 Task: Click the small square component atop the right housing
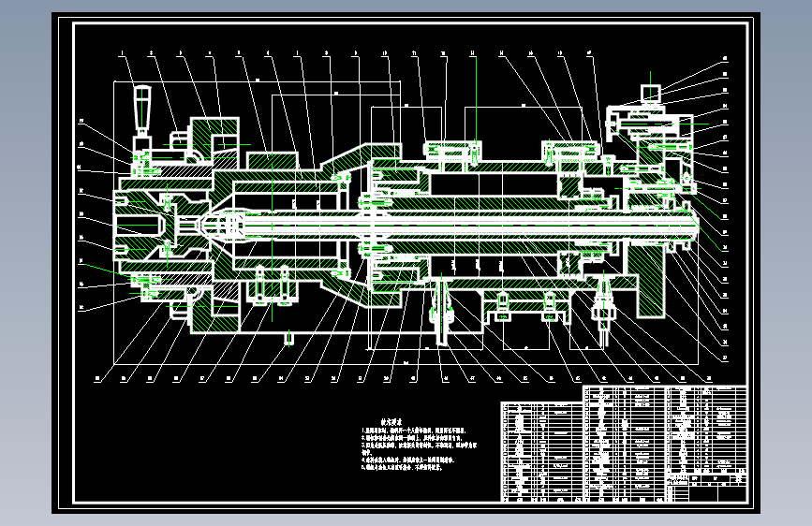[651, 94]
